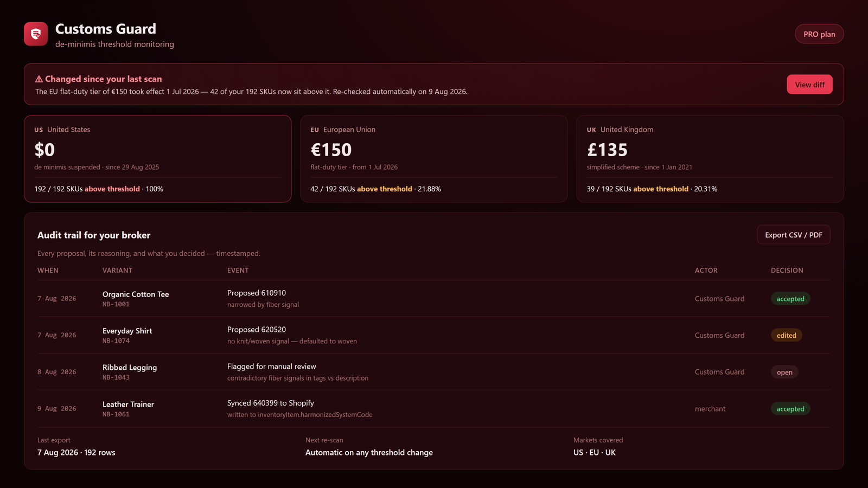The width and height of the screenshot is (868, 488).
Task: Click the Next re-scan automatic setting text
Action: [369, 452]
